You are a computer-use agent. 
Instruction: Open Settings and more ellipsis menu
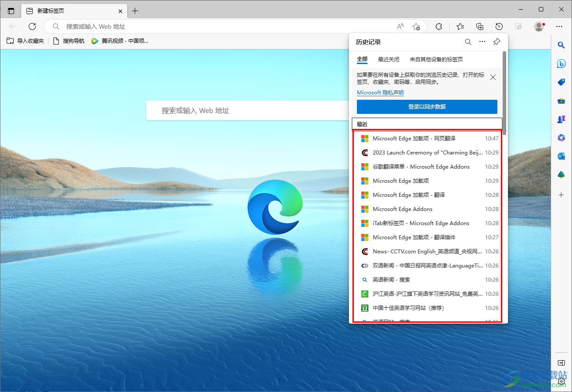coord(559,26)
